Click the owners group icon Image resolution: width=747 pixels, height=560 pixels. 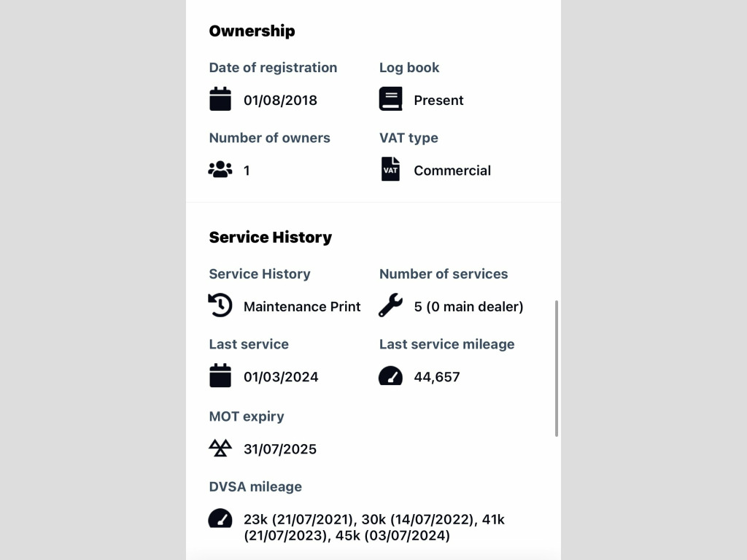point(220,169)
